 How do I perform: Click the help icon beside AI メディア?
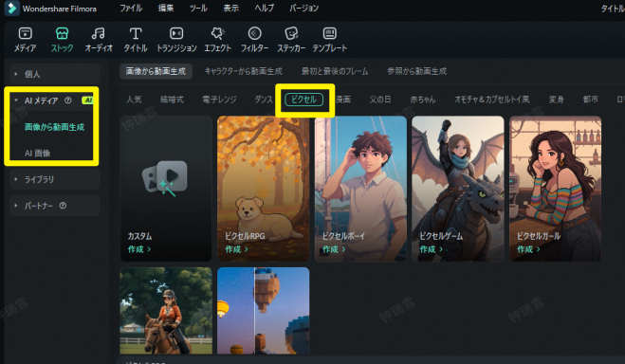[x=68, y=100]
